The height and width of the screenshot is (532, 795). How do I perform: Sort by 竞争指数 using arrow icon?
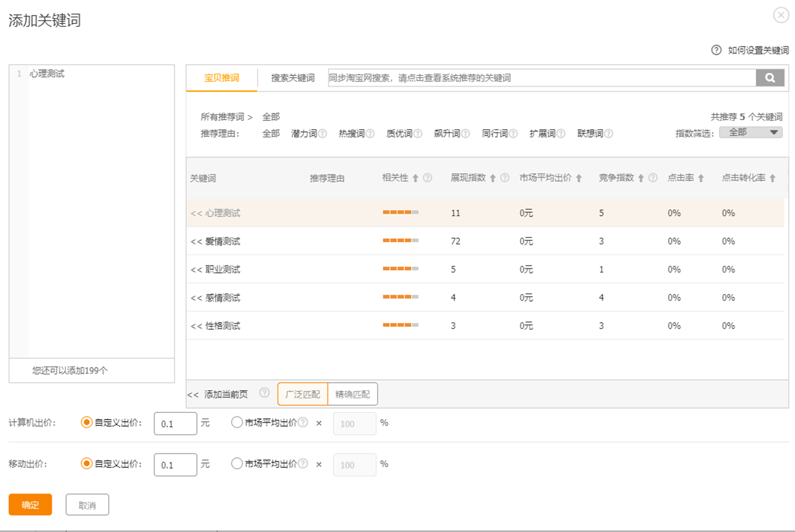[x=641, y=178]
